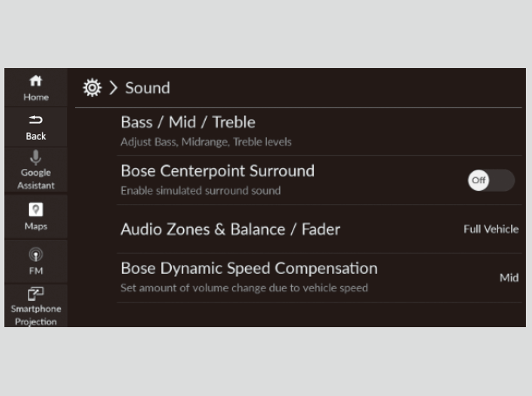Open Audio Zones & Balance / Fader
The width and height of the screenshot is (532, 396).
(x=230, y=229)
